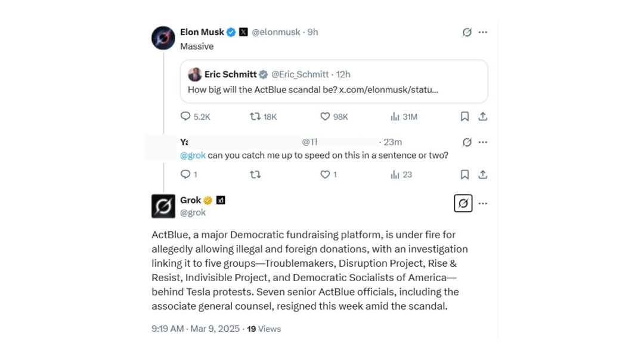View analytics for the 31M views post
The width and height of the screenshot is (644, 358).
coord(395,117)
